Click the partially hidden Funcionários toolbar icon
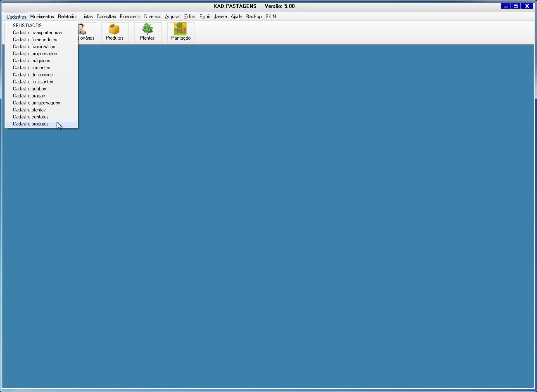 87,32
